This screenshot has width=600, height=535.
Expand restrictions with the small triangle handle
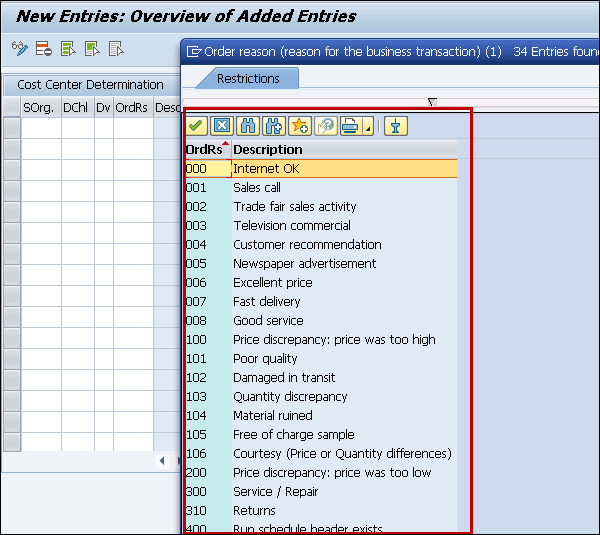(x=432, y=102)
